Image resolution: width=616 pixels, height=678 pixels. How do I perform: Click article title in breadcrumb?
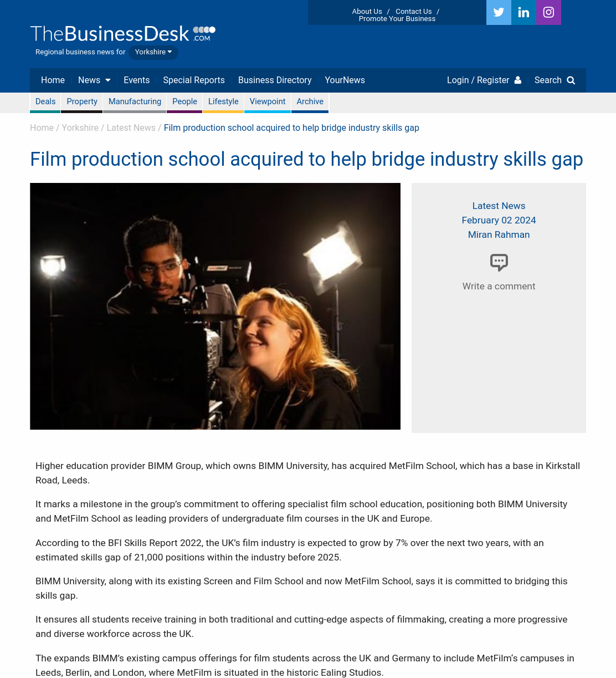(x=291, y=128)
